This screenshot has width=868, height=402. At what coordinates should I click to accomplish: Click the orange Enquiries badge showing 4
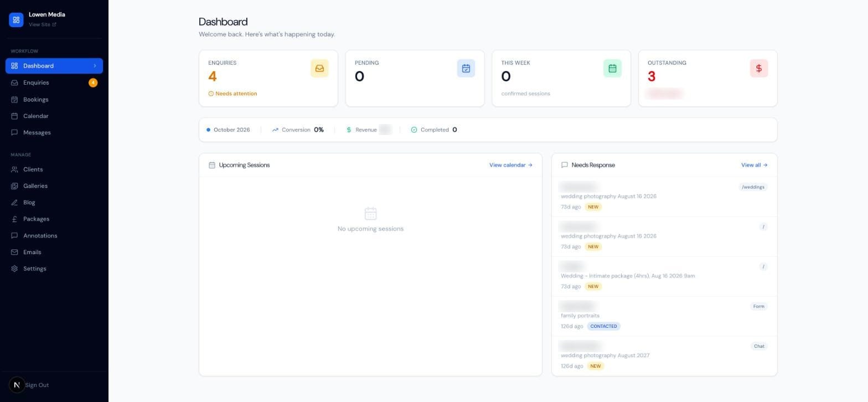point(93,83)
